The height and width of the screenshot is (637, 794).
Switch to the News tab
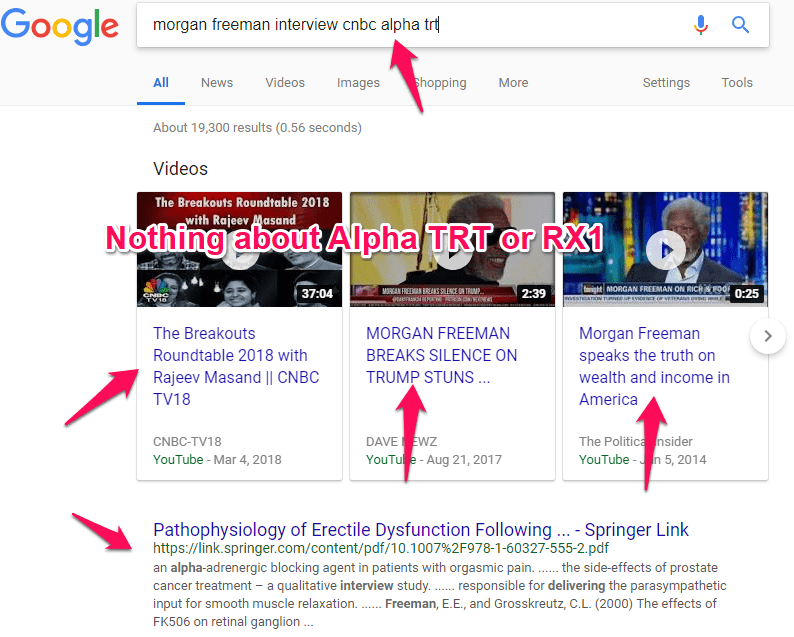pos(217,83)
